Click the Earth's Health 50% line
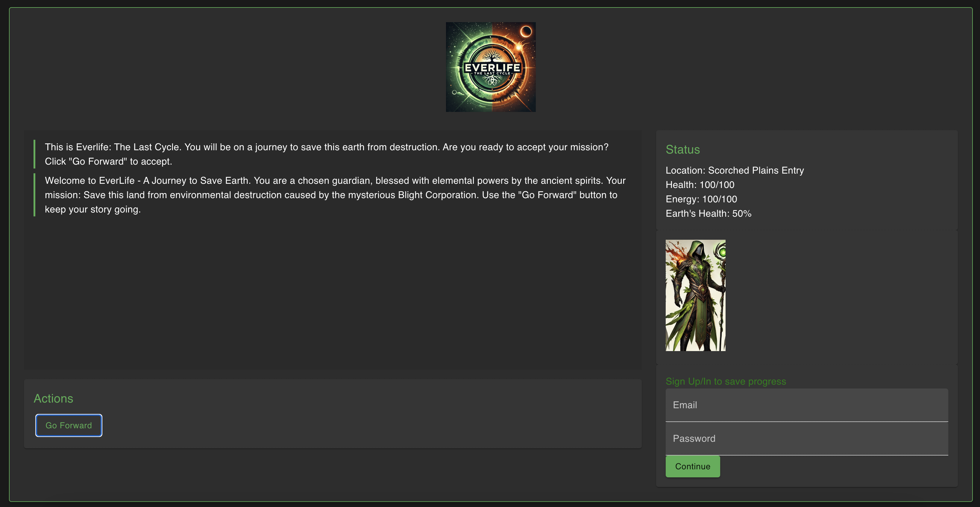 click(708, 214)
